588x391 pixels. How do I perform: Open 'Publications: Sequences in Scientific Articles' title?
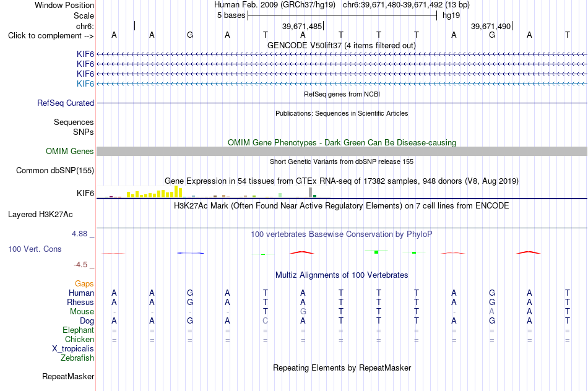pyautogui.click(x=342, y=113)
